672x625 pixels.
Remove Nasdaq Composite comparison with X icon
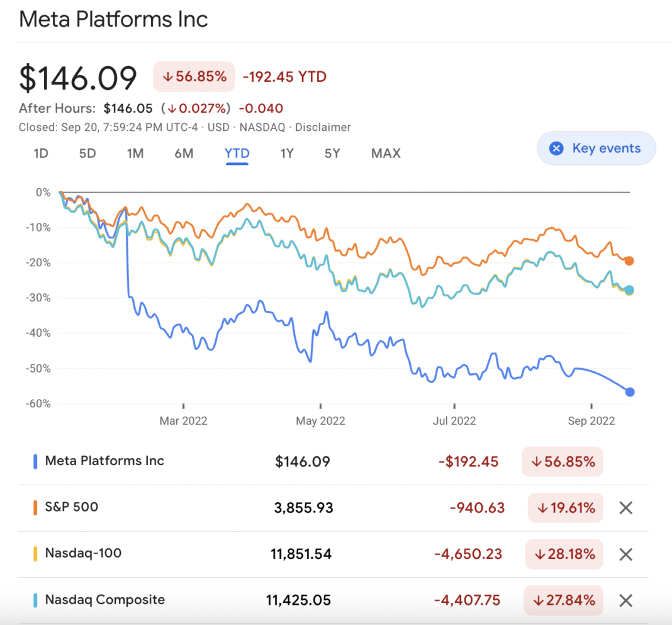point(625,600)
